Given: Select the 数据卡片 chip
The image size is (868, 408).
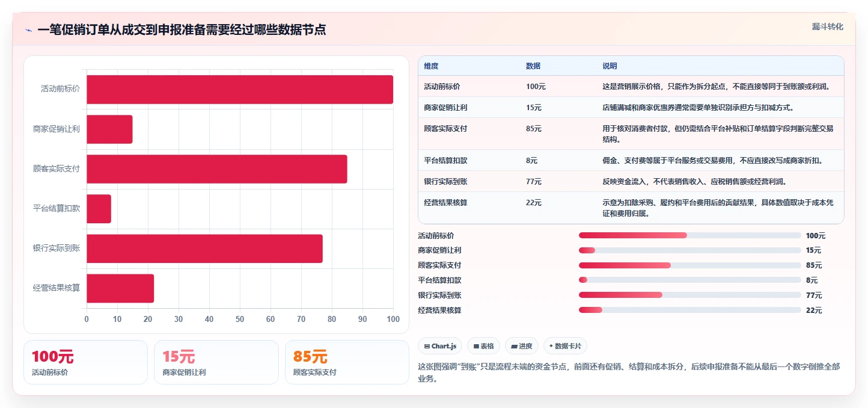Looking at the screenshot, I should click(565, 346).
